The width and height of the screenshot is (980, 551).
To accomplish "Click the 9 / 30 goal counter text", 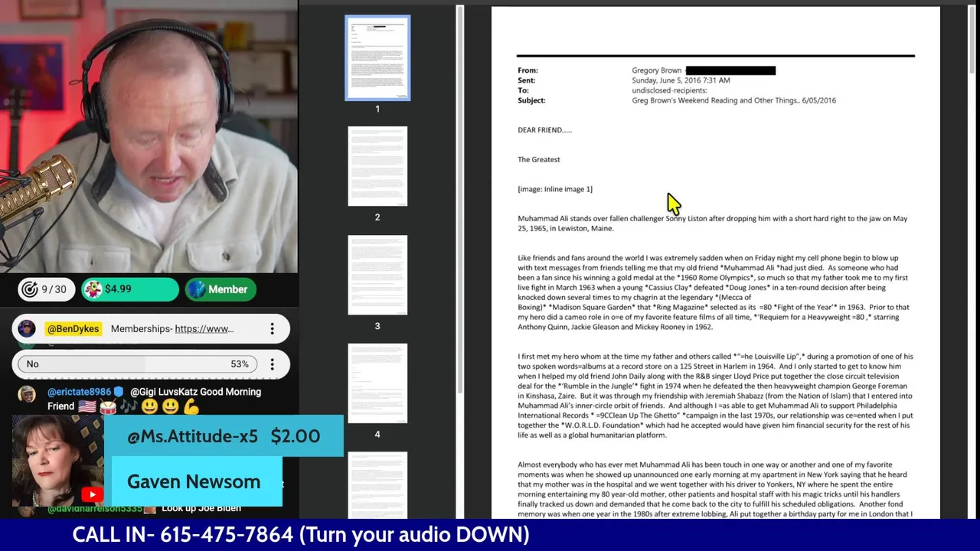I will (x=54, y=289).
